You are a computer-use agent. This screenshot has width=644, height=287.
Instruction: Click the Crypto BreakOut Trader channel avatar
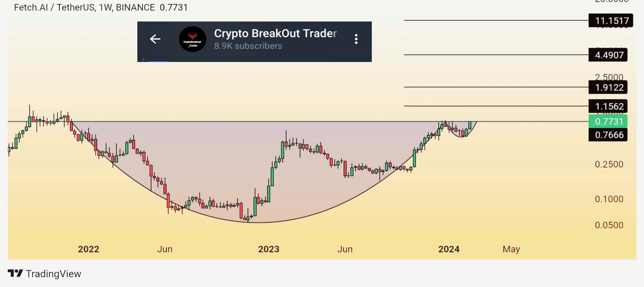192,39
